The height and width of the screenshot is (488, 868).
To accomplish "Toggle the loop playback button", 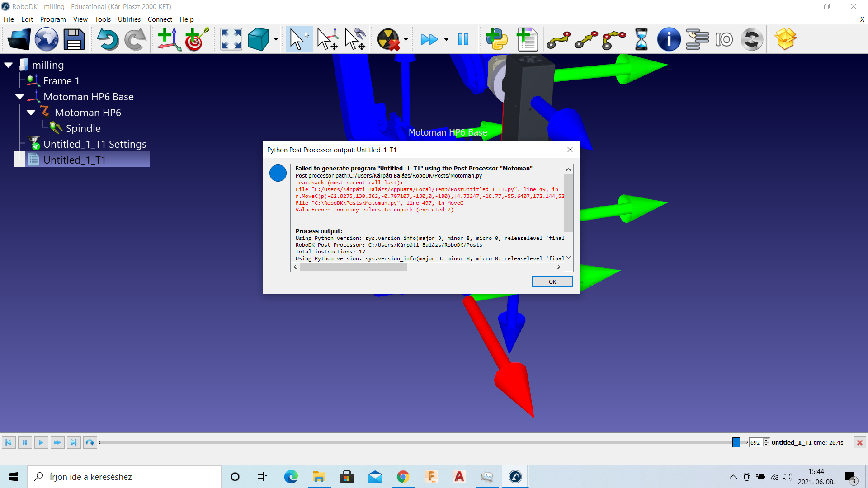I will (90, 442).
